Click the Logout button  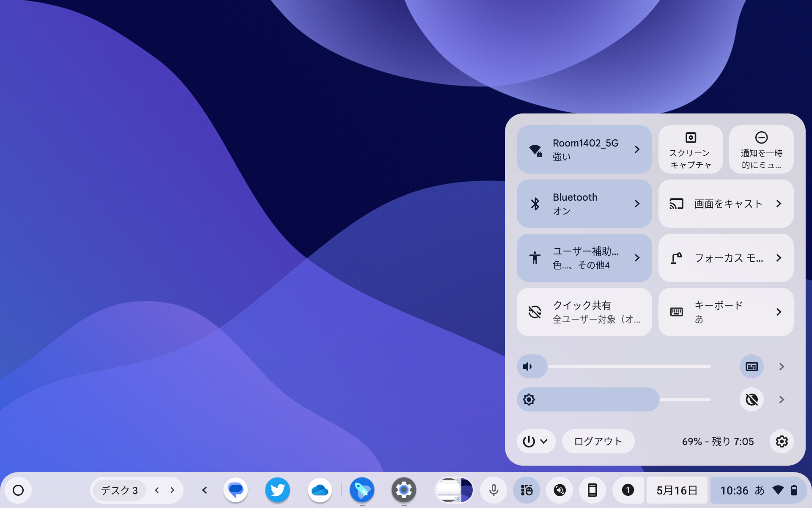pos(598,441)
